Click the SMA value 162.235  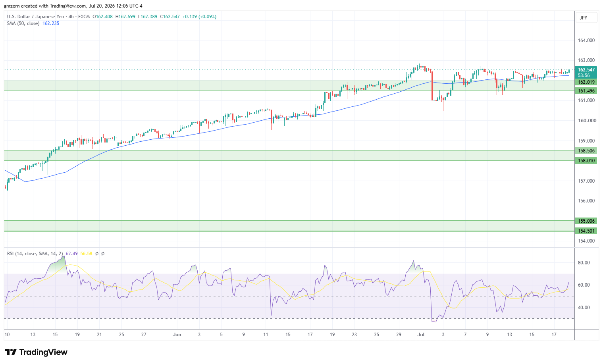(x=51, y=23)
